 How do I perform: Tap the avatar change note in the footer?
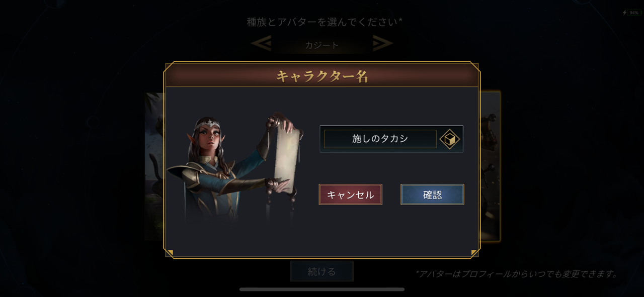coord(517,274)
